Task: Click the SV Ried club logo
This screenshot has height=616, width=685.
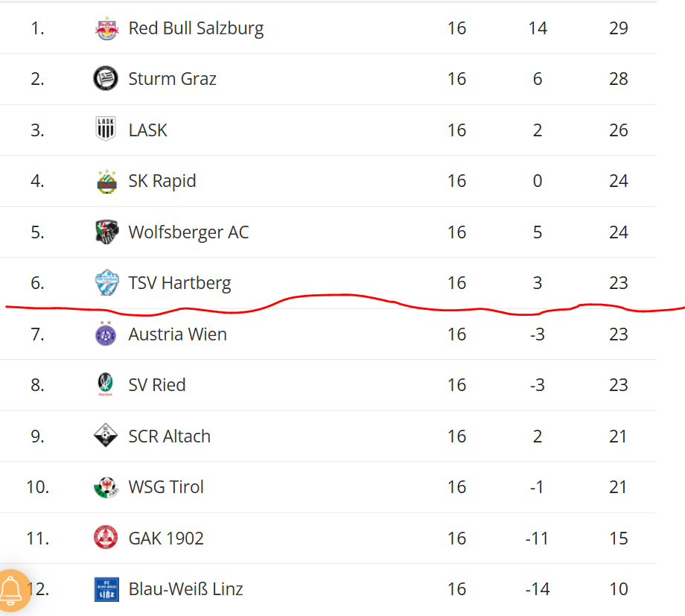Action: (x=106, y=385)
